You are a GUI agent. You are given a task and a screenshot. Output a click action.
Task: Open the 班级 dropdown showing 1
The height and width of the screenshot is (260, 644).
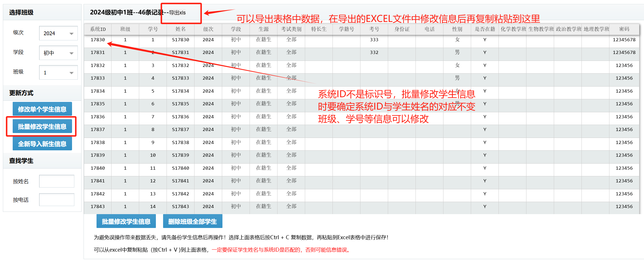[x=58, y=73]
